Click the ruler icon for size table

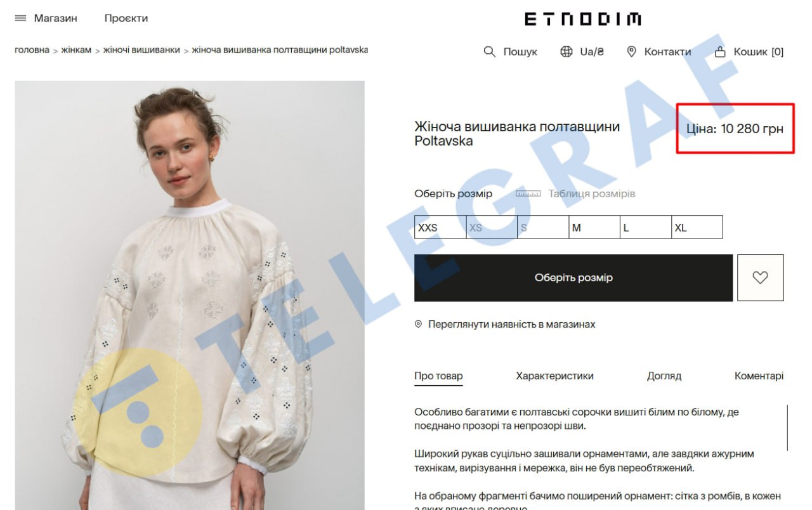pos(528,193)
